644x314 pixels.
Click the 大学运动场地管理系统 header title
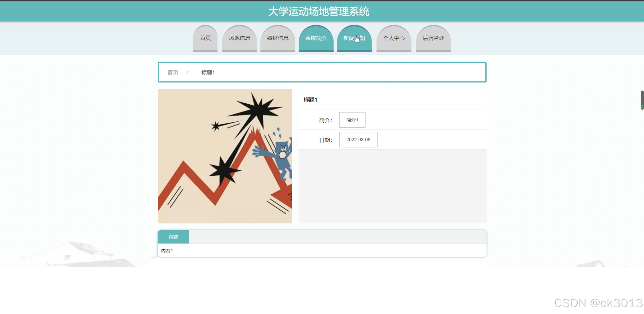[319, 11]
